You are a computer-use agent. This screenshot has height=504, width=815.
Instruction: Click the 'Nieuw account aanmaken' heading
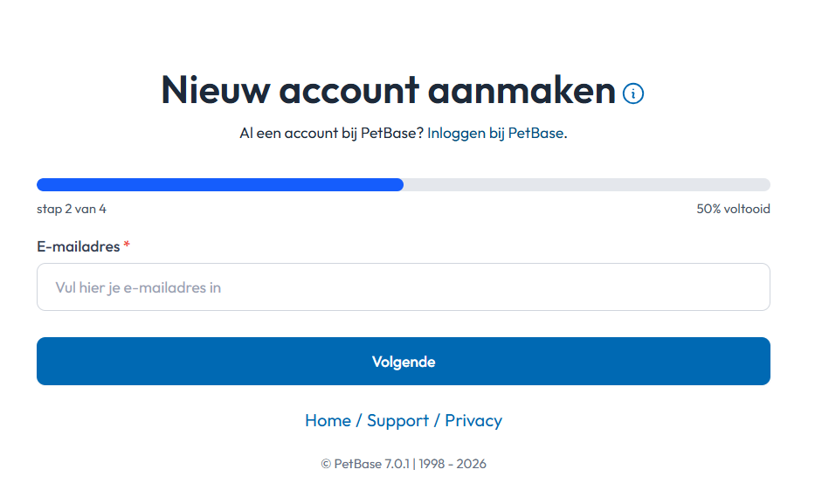click(x=388, y=90)
